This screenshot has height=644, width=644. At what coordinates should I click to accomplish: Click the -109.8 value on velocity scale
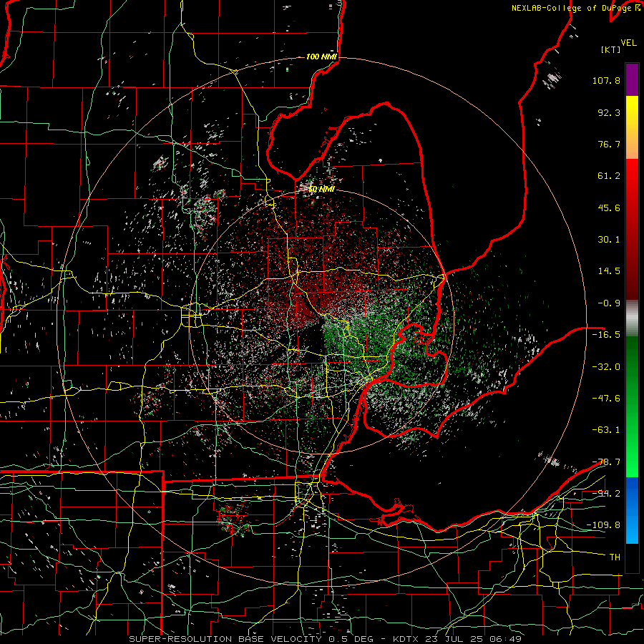tap(603, 525)
